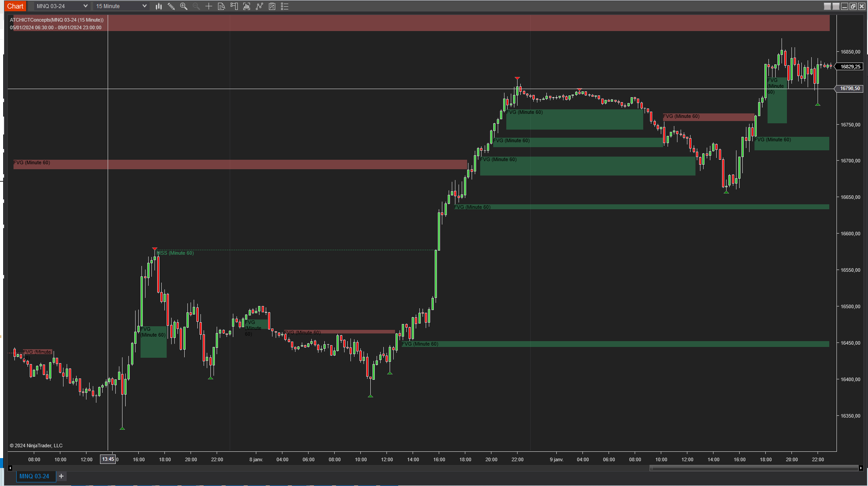Open the Strategies line-node icon
868x486 pixels.
coord(259,6)
